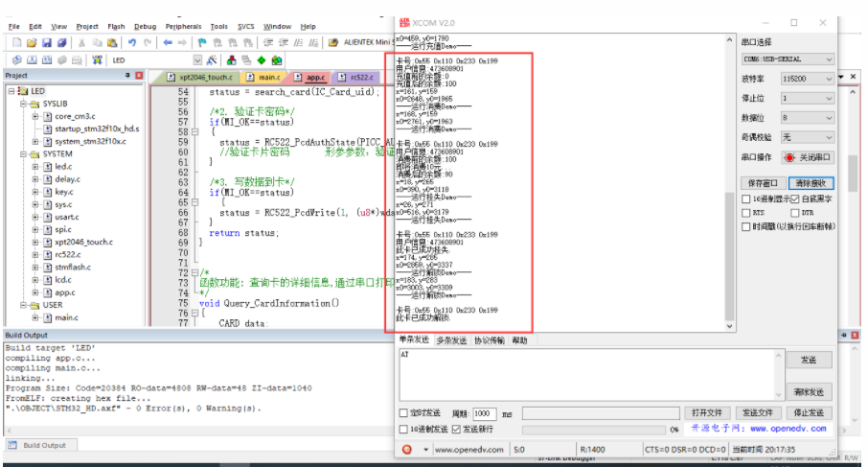The width and height of the screenshot is (868, 467).
Task: Switch to the 协议传输 tab in XCOM
Action: [490, 340]
